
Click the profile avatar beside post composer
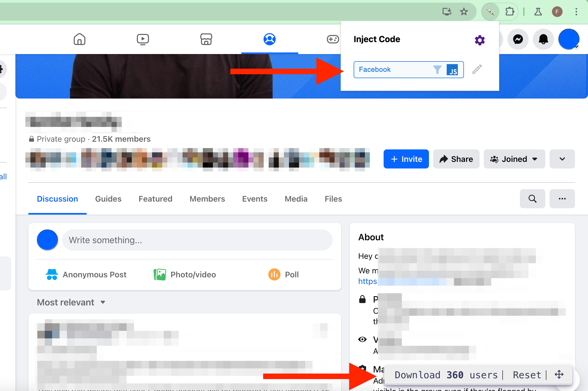point(47,240)
